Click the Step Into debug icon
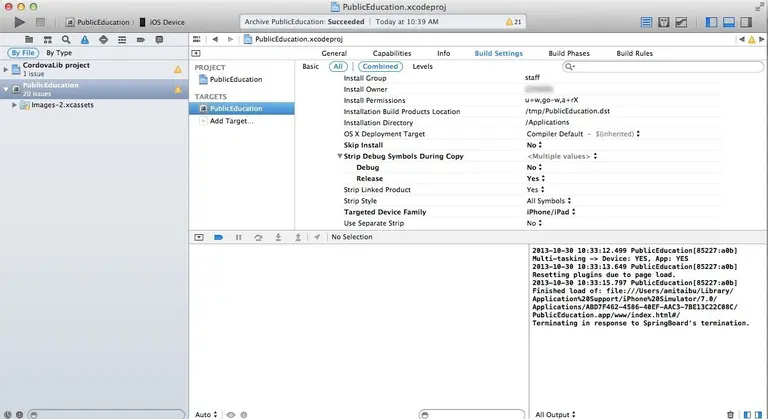The image size is (768, 419). click(x=278, y=237)
